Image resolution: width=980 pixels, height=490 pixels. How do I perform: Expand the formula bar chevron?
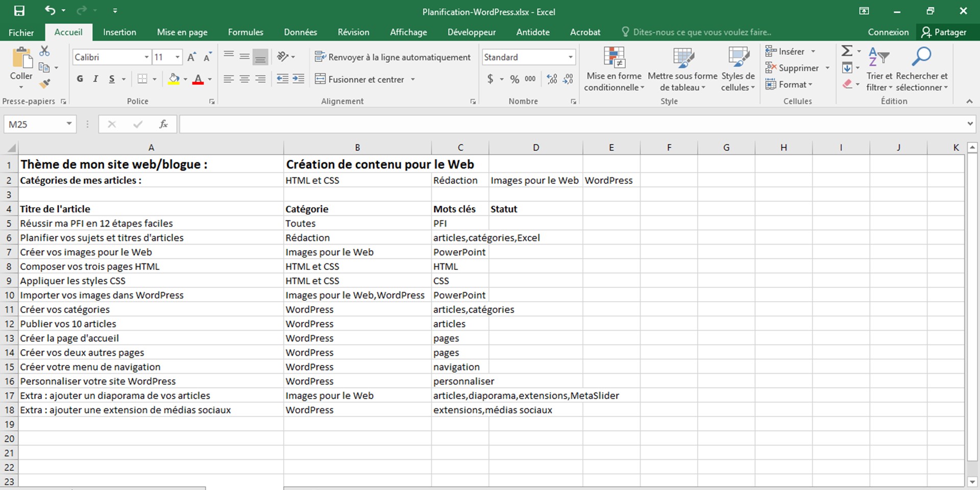click(x=970, y=124)
